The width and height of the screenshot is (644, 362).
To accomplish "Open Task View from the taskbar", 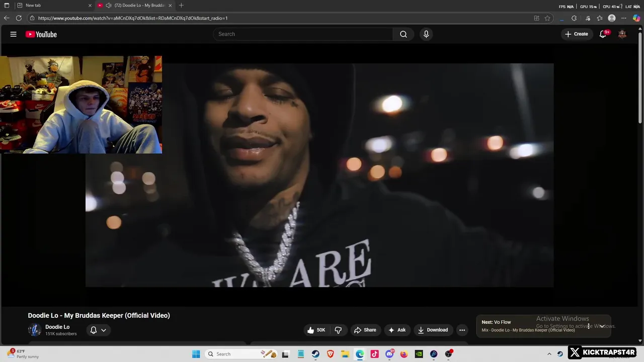I will click(x=285, y=354).
